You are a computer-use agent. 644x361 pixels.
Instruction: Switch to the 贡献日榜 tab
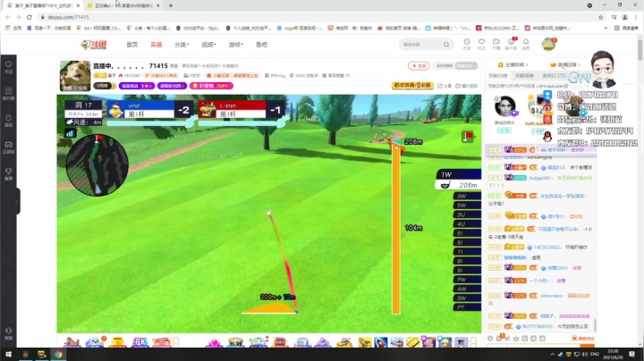tap(498, 76)
